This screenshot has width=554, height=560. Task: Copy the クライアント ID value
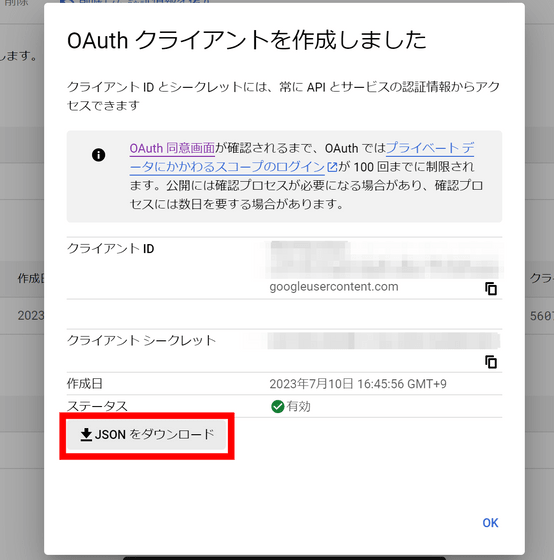point(491,289)
